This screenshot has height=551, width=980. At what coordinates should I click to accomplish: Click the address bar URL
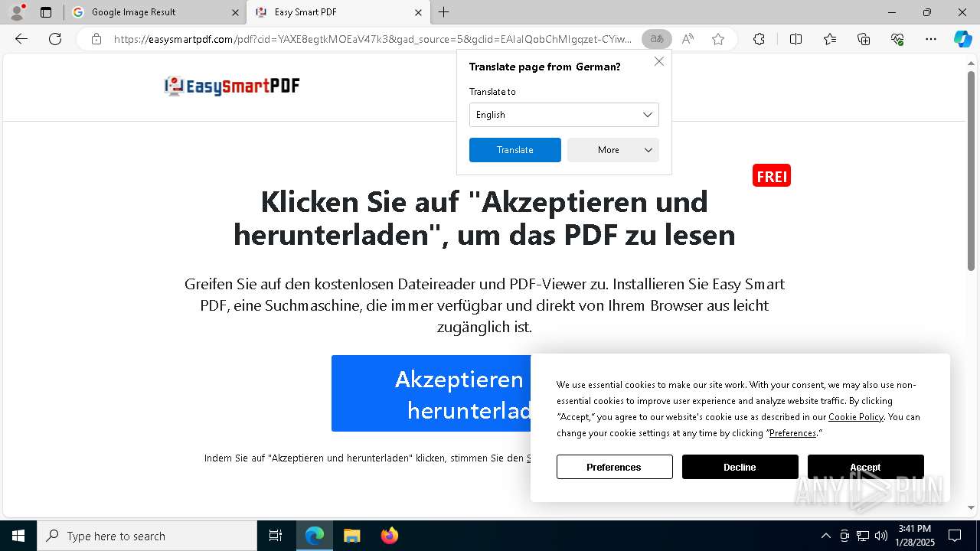(x=373, y=39)
